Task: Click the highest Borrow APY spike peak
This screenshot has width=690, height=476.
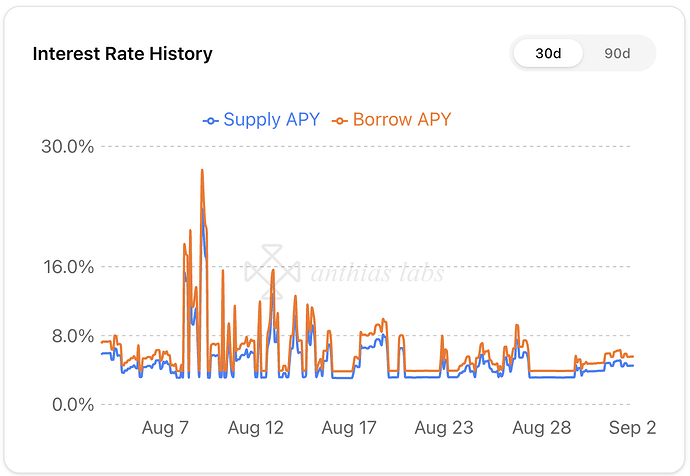Action: pos(202,170)
